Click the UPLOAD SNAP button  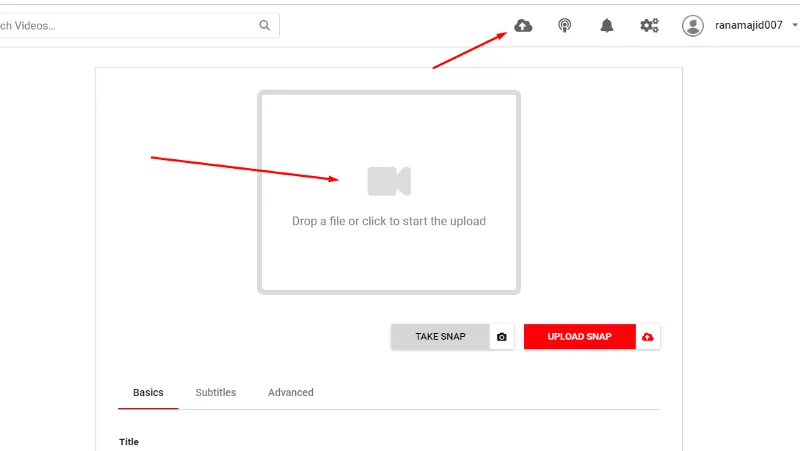(580, 337)
